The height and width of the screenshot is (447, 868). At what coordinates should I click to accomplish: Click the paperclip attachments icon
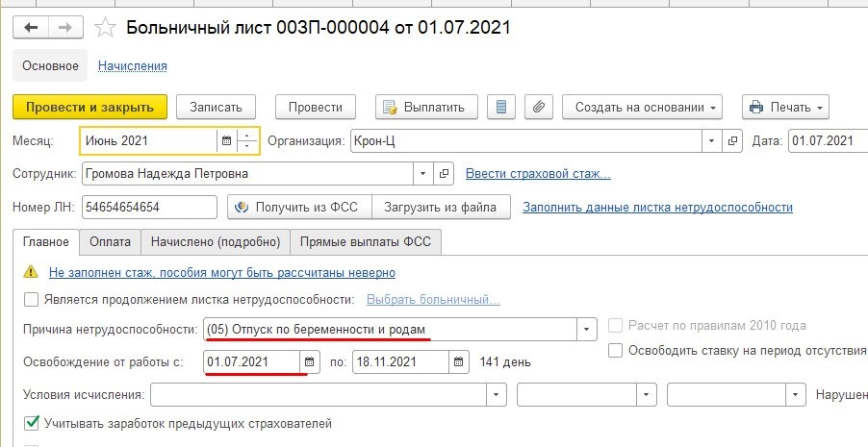coord(540,107)
